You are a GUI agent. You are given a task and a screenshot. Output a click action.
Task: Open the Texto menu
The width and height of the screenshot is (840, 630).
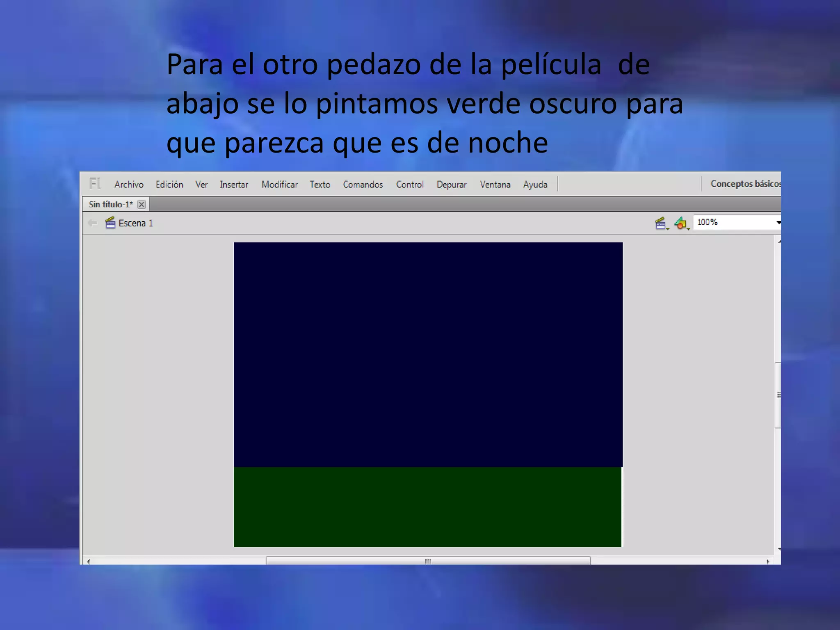320,185
